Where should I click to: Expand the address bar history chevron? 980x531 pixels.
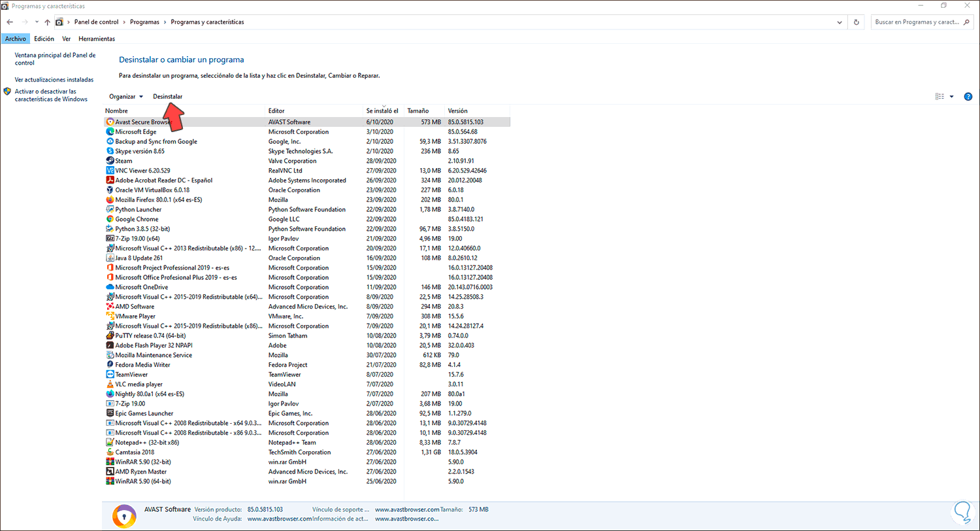coord(840,22)
